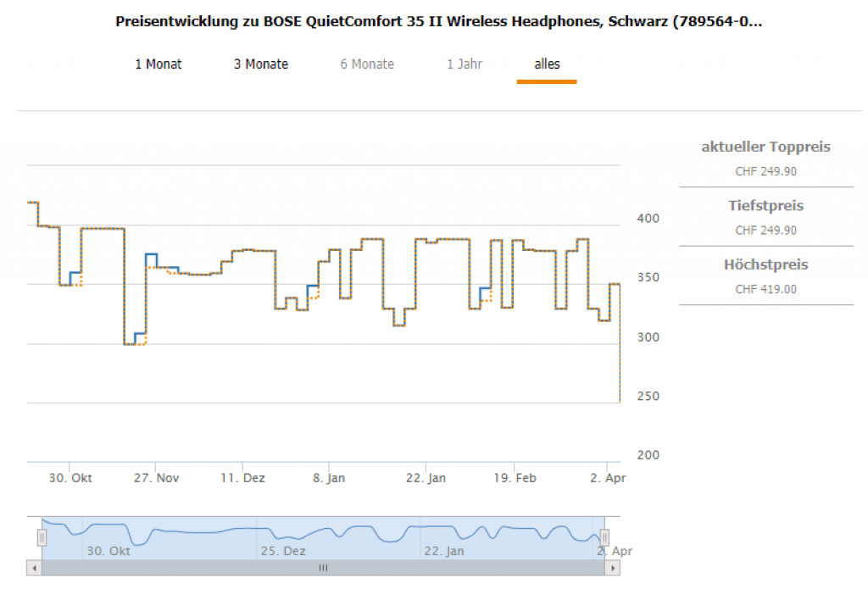868x589 pixels.
Task: Click the 'aktueller Toppreis' heading
Action: [x=765, y=147]
